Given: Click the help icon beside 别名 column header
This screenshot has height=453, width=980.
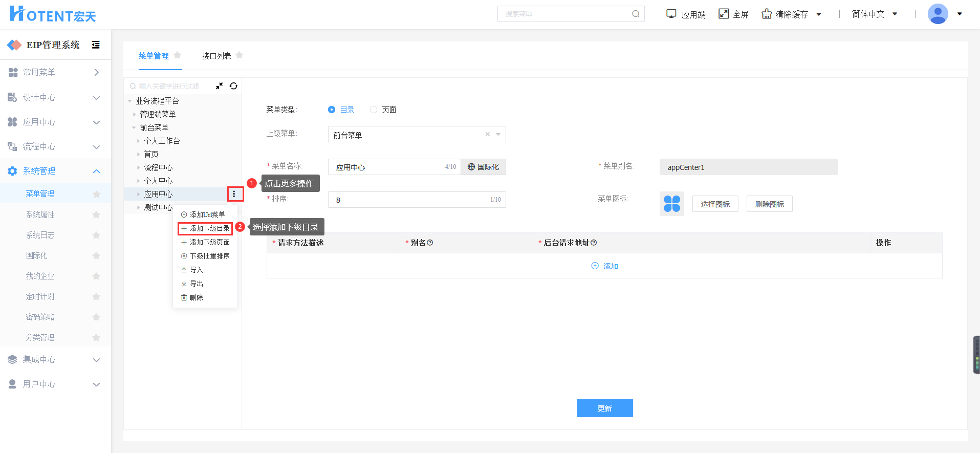Looking at the screenshot, I should coord(430,243).
